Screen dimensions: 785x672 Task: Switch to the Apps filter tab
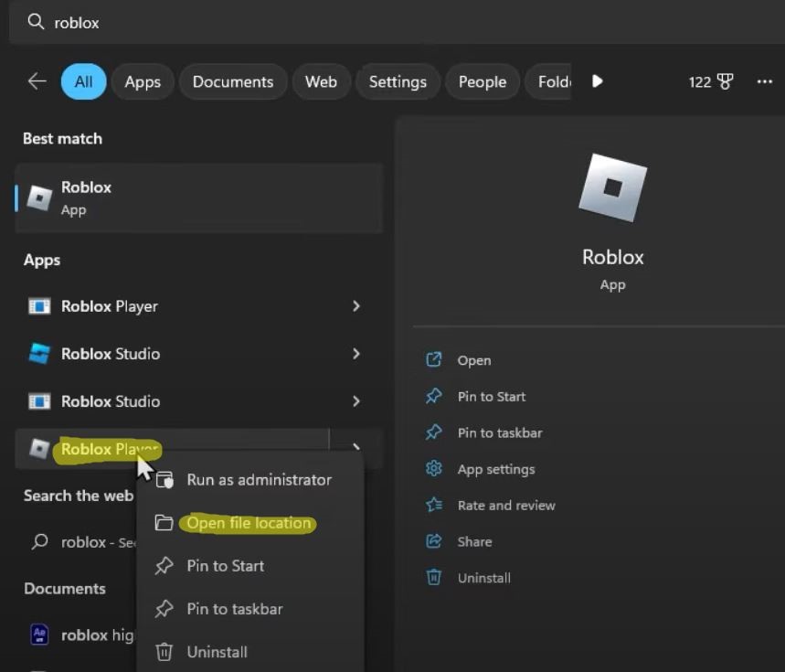[143, 81]
